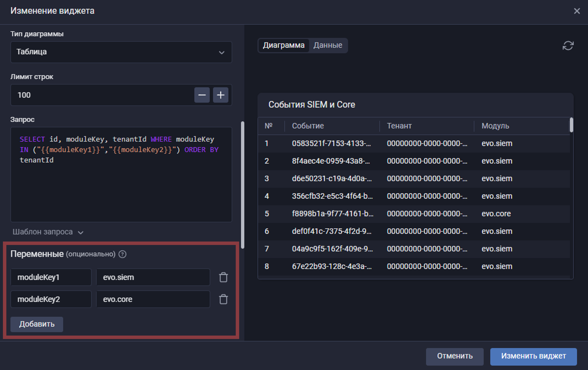Image resolution: width=588 pixels, height=370 pixels.
Task: Open the help icon next to Переменные
Action: tap(122, 254)
